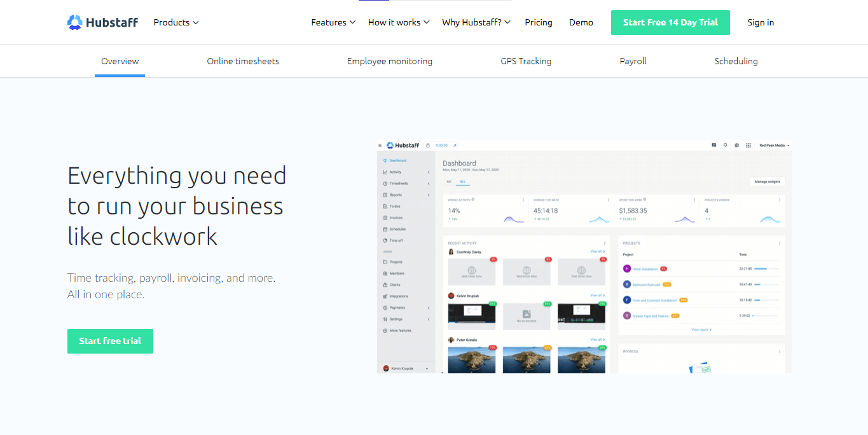Select the Scheduling tab
Viewport: 868px width, 435px height.
click(x=736, y=61)
